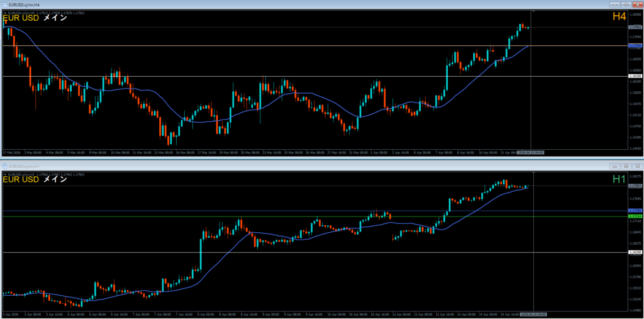
Task: Restore the H1 chart window
Action: [626, 166]
